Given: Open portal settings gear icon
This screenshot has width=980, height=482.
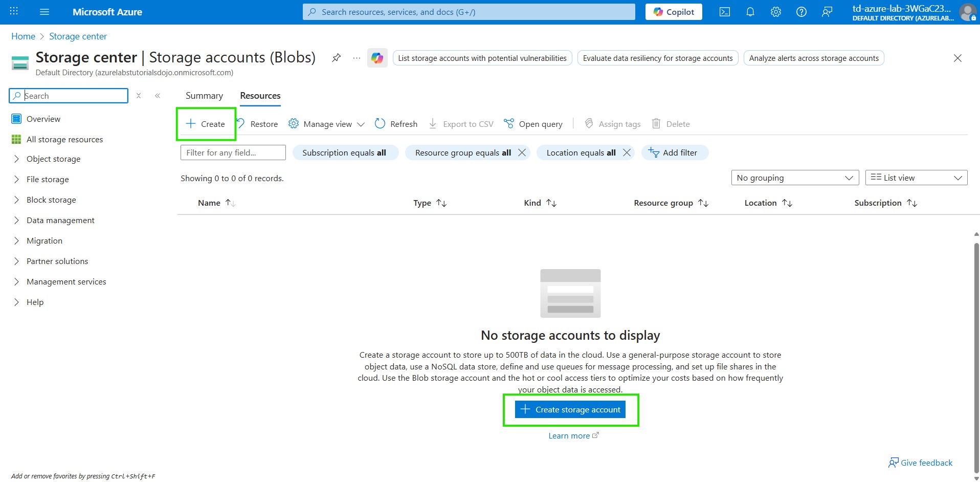Looking at the screenshot, I should click(x=775, y=12).
